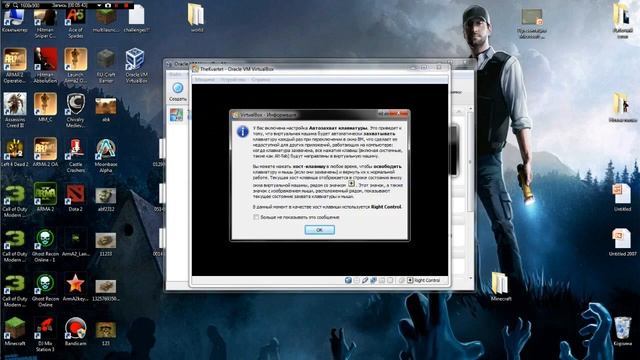Click OK in the VirtualBox information dialog
Screen dimensions: 640x360
point(320,230)
